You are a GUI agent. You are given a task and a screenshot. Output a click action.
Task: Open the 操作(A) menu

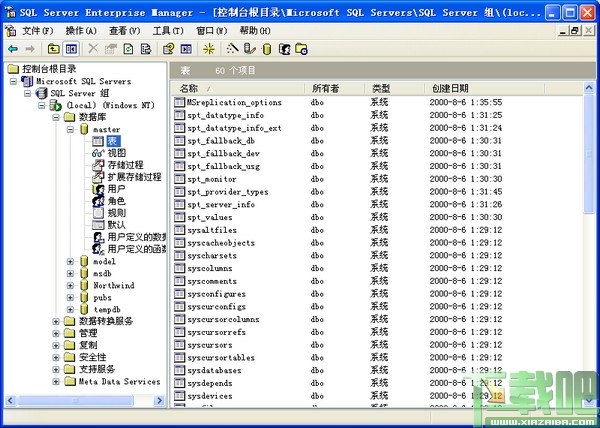tap(81, 31)
